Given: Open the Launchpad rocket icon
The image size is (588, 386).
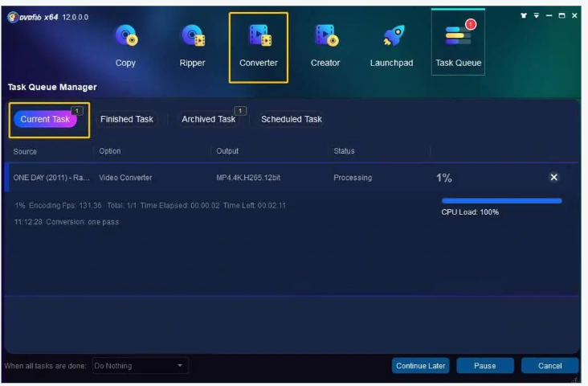Looking at the screenshot, I should coord(394,36).
